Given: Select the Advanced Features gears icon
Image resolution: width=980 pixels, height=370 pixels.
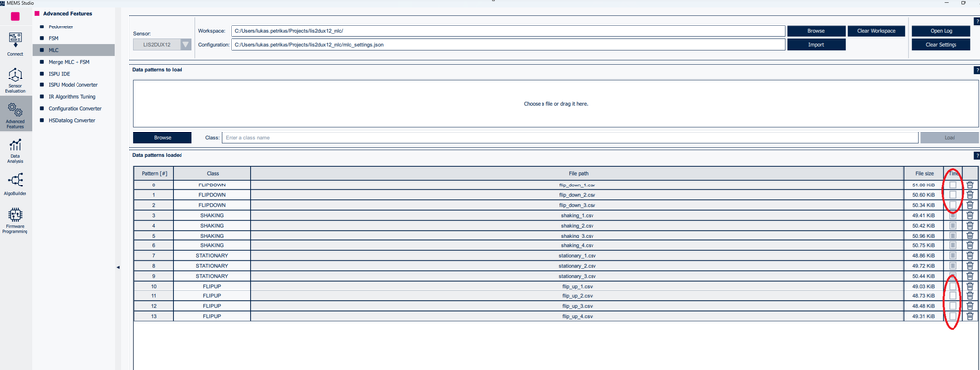Looking at the screenshot, I should pyautogui.click(x=15, y=109).
